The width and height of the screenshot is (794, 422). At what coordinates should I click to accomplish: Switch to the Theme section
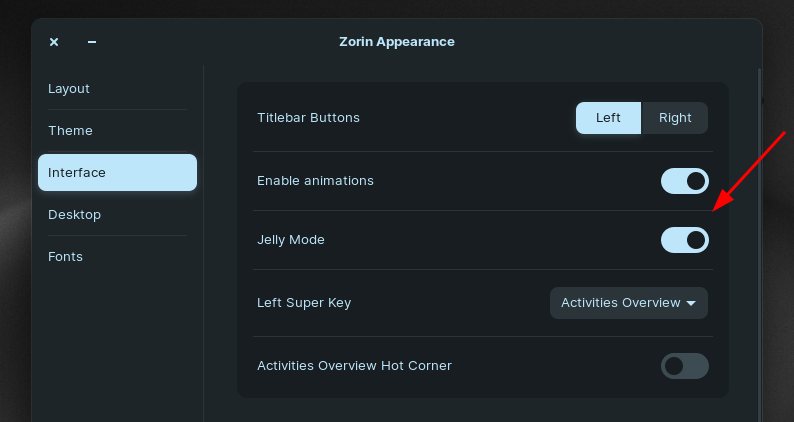coord(70,131)
